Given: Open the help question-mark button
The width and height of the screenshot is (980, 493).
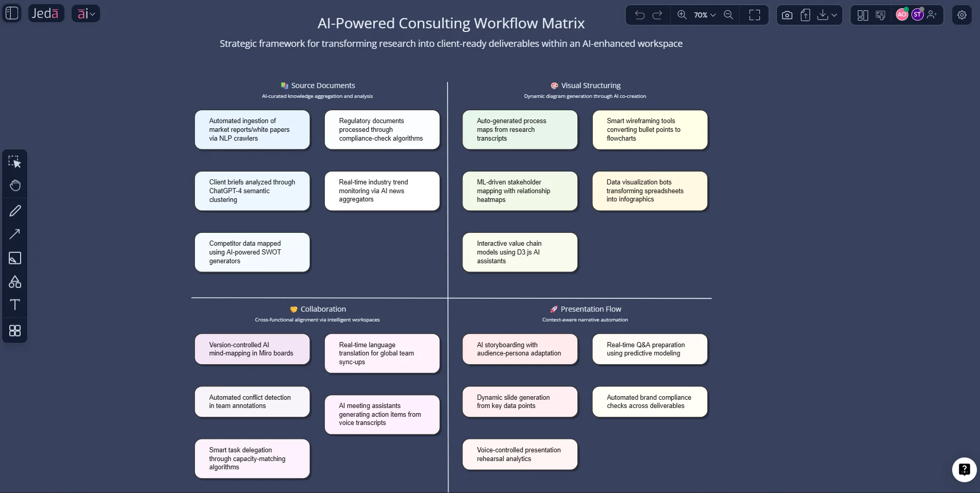Looking at the screenshot, I should (964, 469).
